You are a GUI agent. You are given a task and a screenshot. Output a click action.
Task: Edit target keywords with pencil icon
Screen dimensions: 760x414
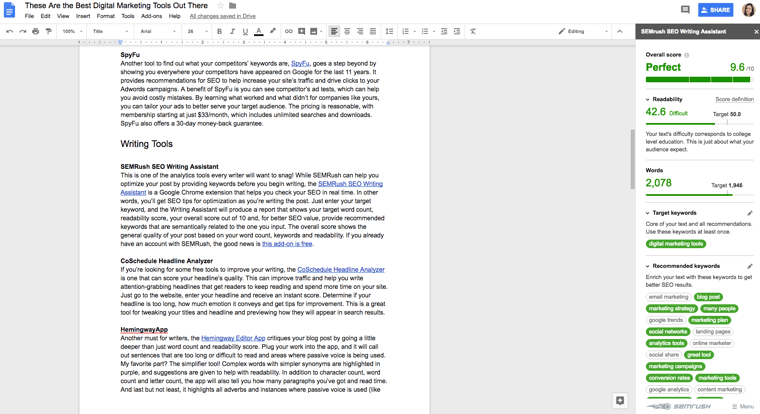(x=750, y=213)
